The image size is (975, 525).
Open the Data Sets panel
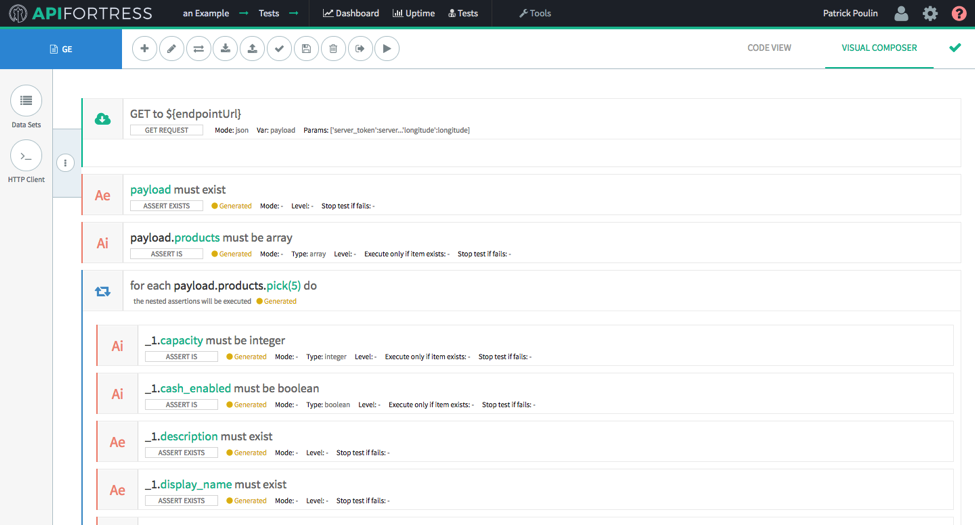(26, 107)
